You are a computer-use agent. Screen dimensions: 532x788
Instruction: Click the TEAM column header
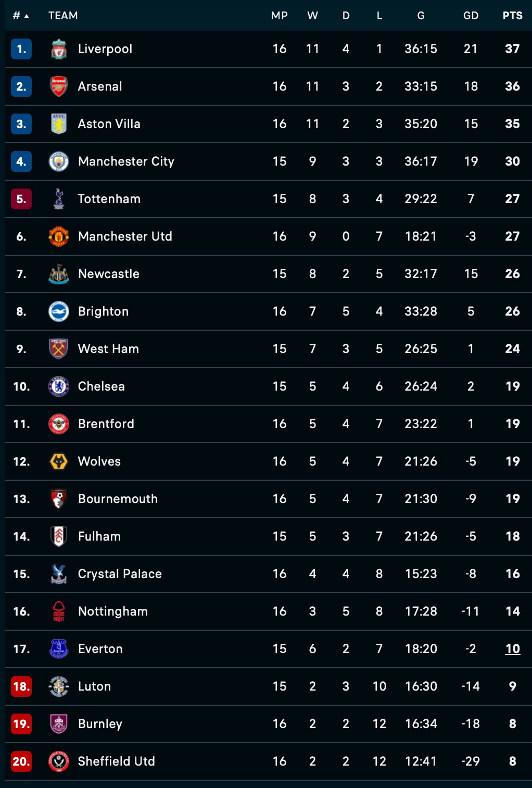point(63,16)
